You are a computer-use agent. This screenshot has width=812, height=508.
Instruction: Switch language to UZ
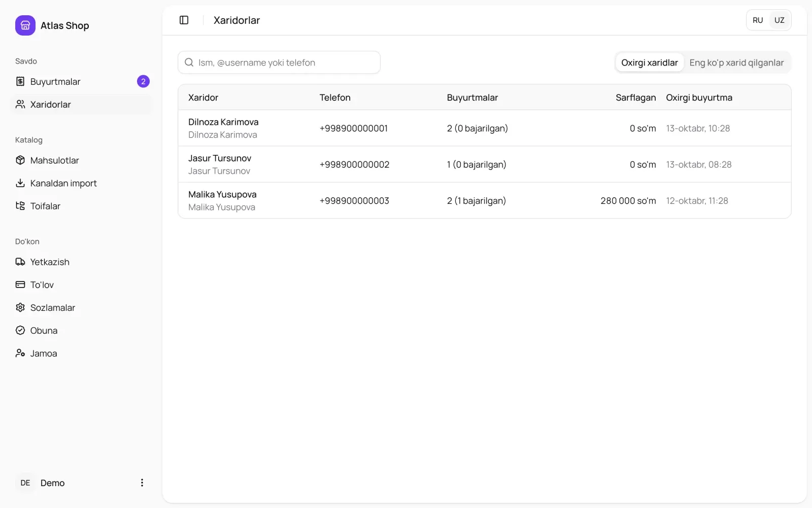tap(780, 20)
